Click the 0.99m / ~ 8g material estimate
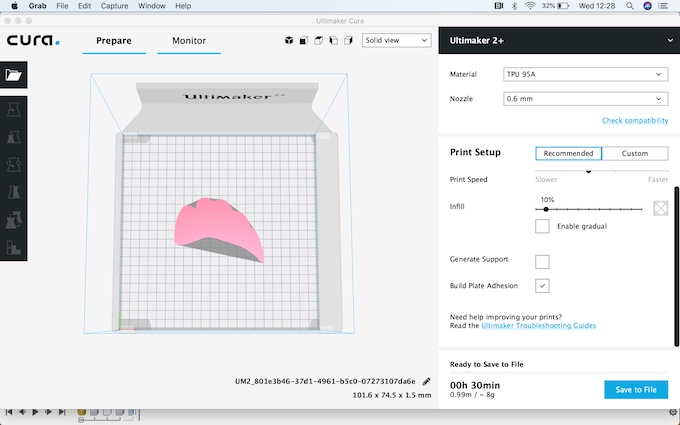This screenshot has height=425, width=680. (472, 395)
